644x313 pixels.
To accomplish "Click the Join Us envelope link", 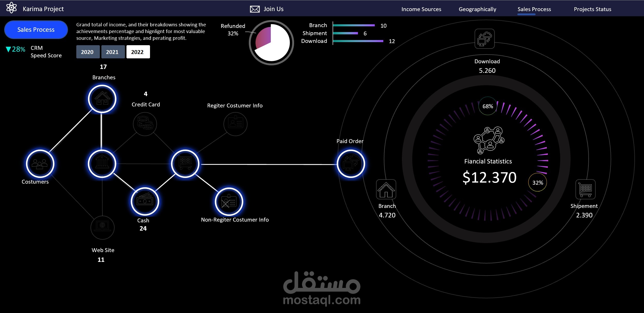I will (267, 9).
